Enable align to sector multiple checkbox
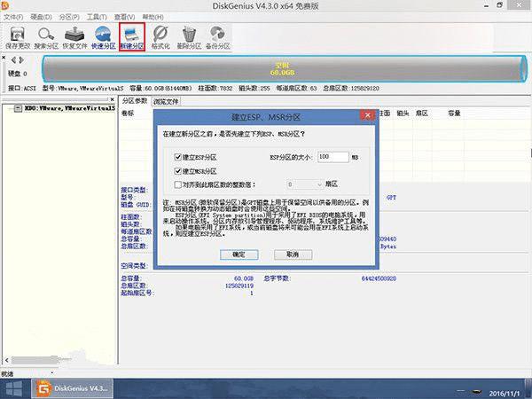This screenshot has height=399, width=532. point(178,184)
